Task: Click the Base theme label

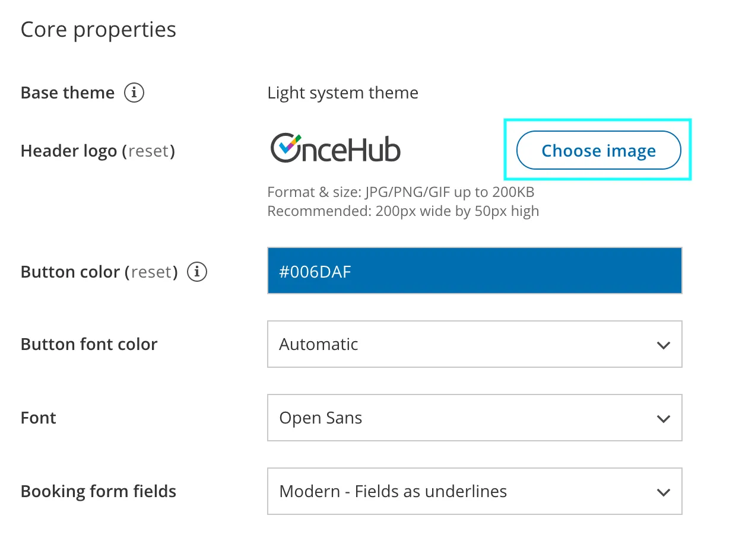Action: tap(68, 93)
